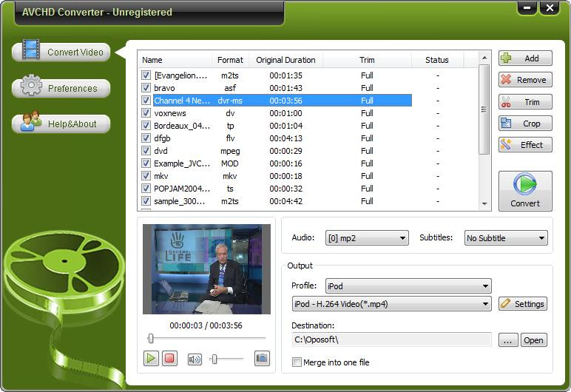
Task: Click the file list scroll down arrow
Action: [x=484, y=204]
